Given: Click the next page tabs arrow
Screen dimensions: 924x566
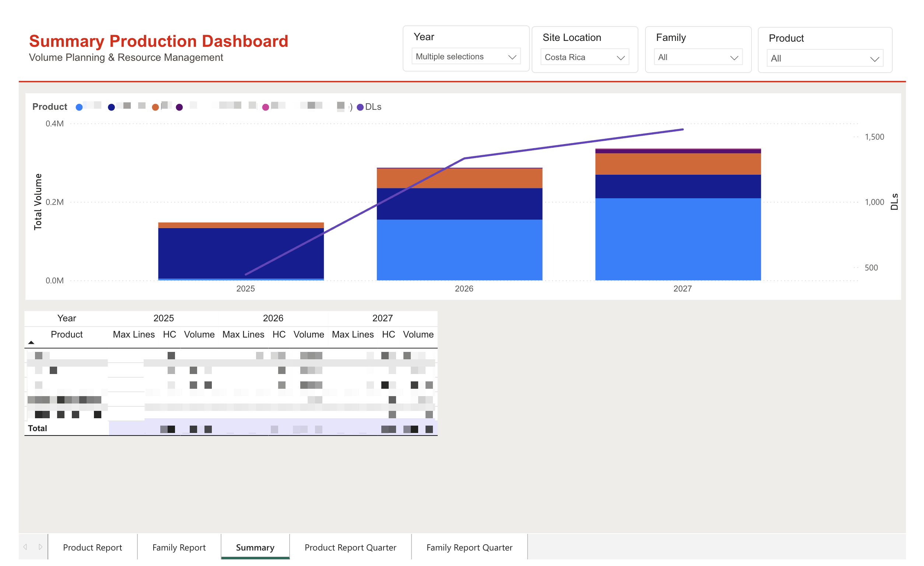Looking at the screenshot, I should pyautogui.click(x=40, y=547).
